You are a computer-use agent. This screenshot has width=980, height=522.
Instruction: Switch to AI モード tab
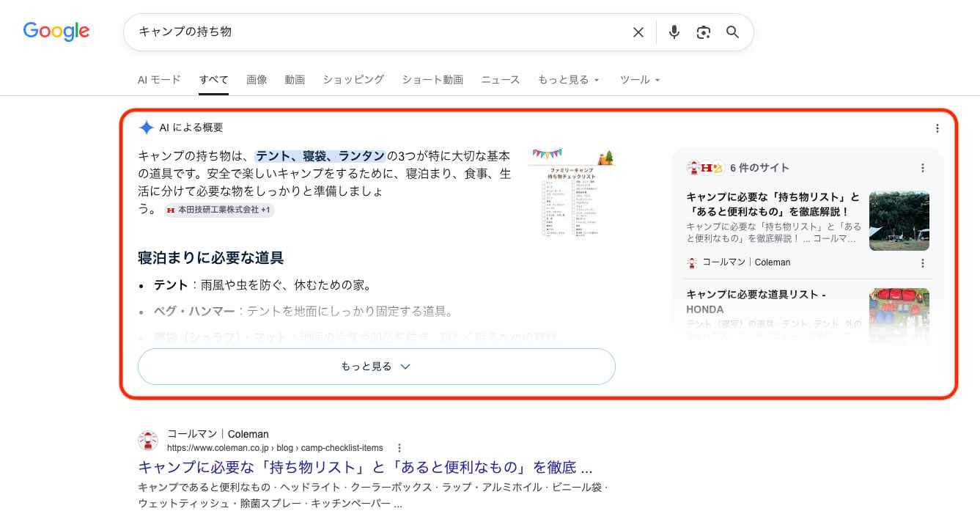point(159,80)
